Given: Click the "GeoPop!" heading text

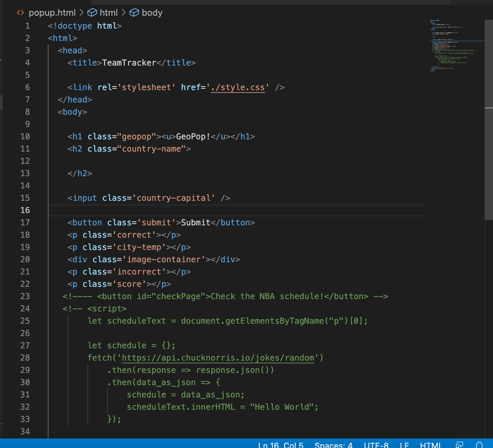Looking at the screenshot, I should point(193,137).
